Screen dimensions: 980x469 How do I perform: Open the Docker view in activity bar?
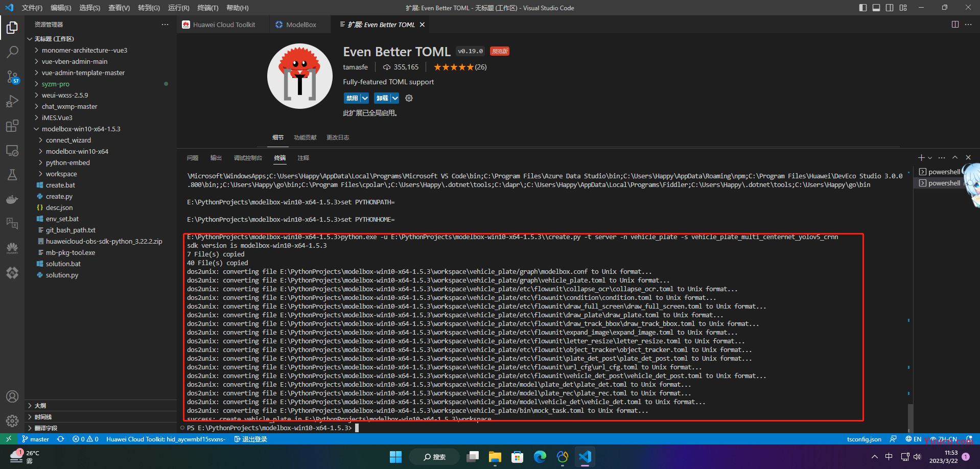(12, 199)
